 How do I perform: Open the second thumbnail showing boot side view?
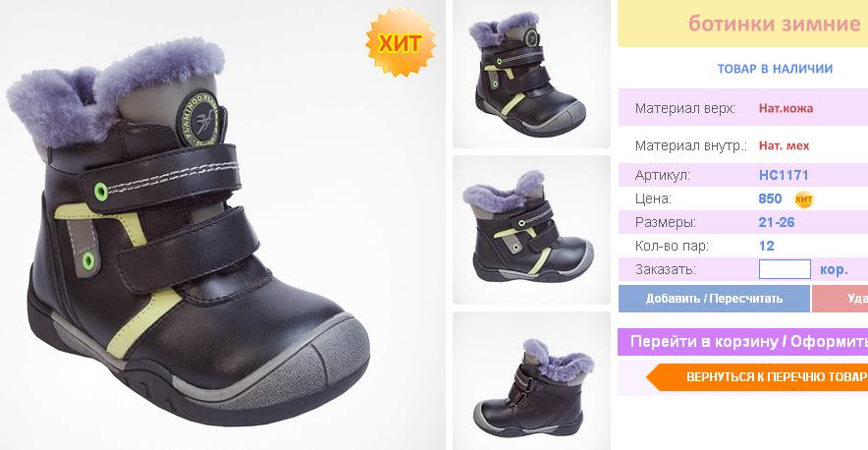[x=531, y=230]
